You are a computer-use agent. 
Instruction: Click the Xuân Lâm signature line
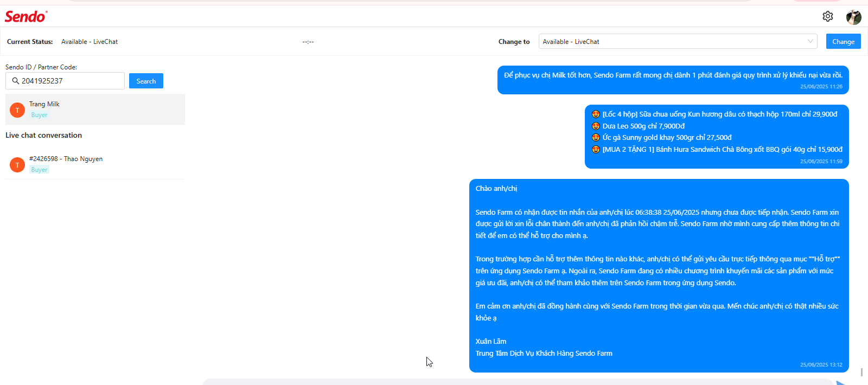tap(491, 342)
